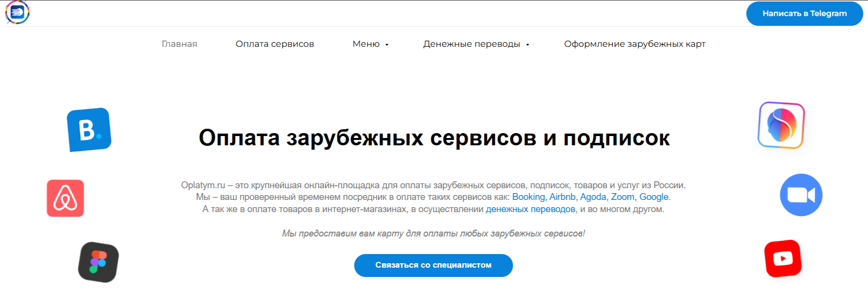Image resolution: width=868 pixels, height=295 pixels.
Task: Click the Booking.com B icon
Action: point(89,130)
